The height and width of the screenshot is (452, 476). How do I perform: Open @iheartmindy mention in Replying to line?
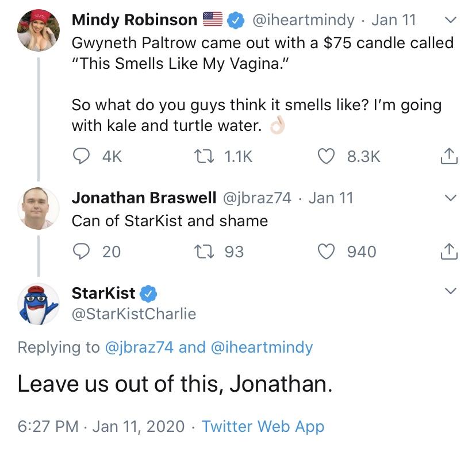262,347
